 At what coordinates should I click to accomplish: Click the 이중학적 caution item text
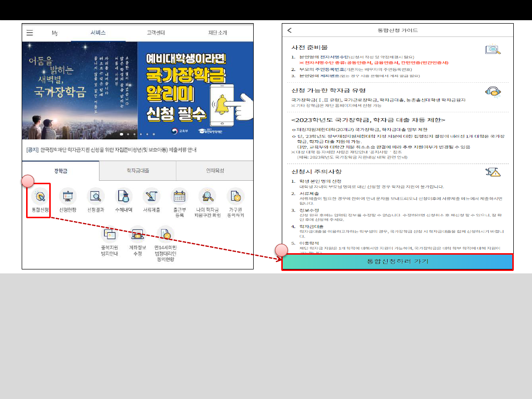coord(400,248)
